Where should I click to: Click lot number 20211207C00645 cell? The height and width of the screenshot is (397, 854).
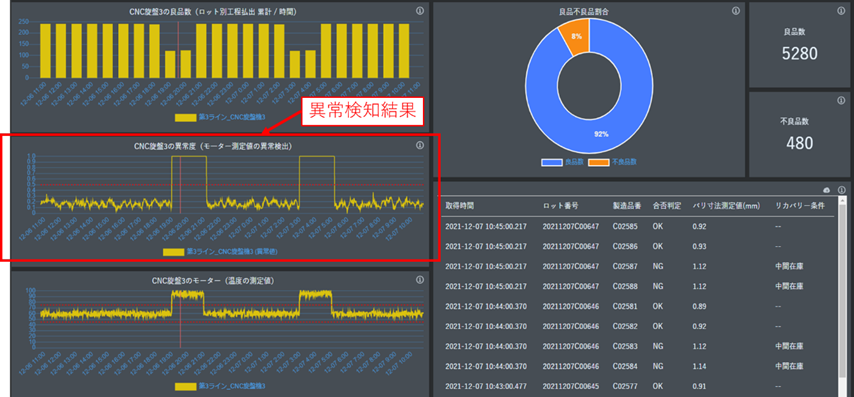(x=571, y=386)
